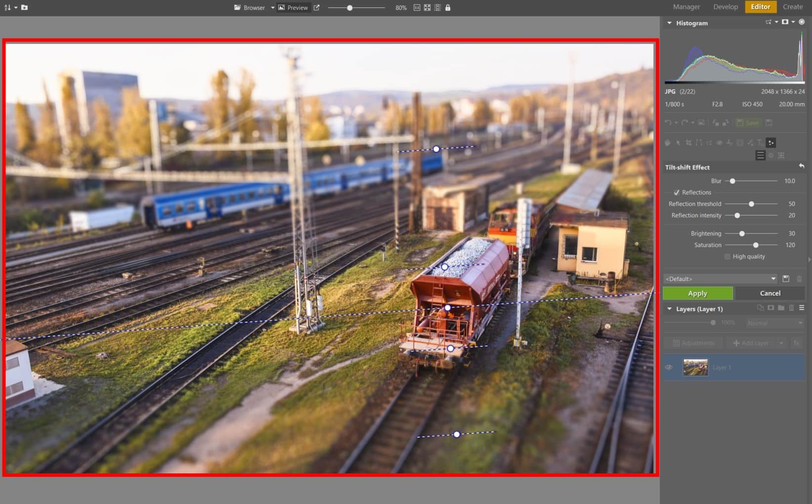
Task: Adjust the zoom slider in top toolbar
Action: [356, 7]
